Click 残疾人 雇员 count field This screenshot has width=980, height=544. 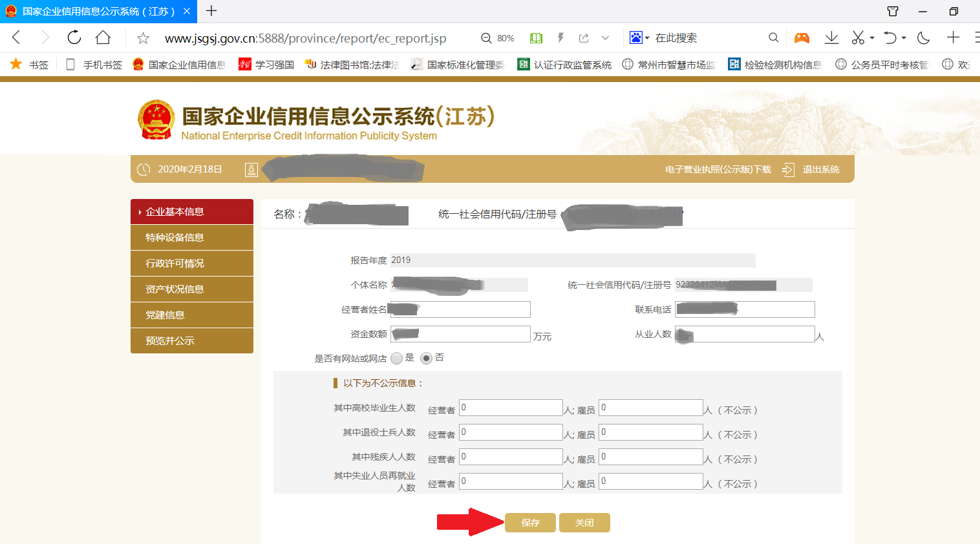pyautogui.click(x=651, y=457)
